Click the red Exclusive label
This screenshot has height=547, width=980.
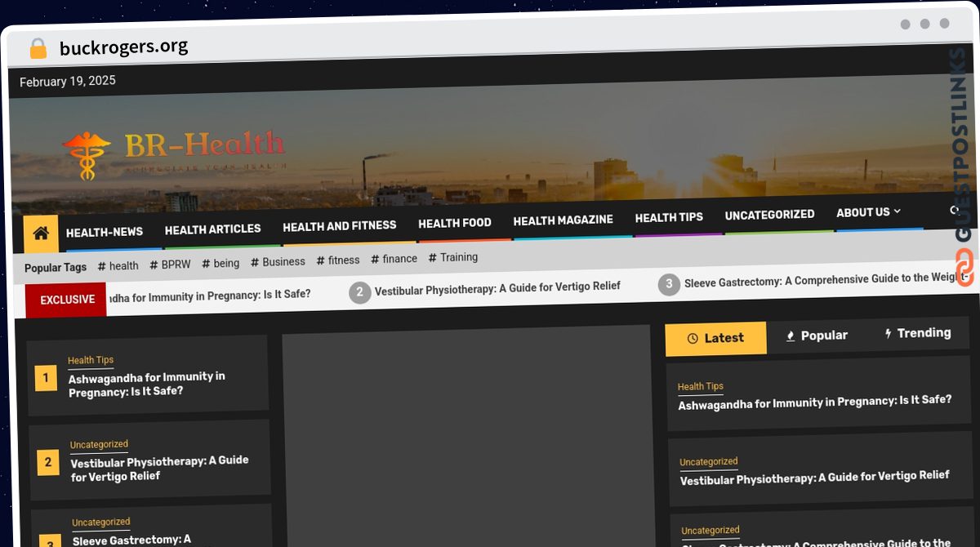(x=67, y=300)
